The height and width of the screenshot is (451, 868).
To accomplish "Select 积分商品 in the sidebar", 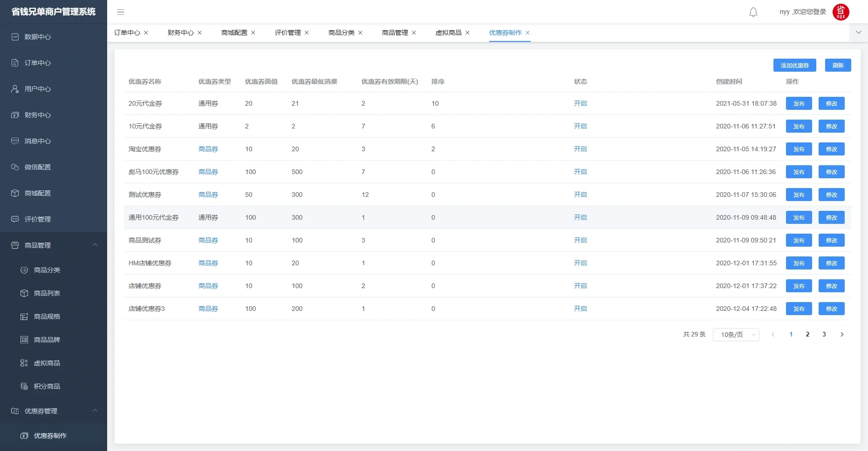I will [x=46, y=386].
